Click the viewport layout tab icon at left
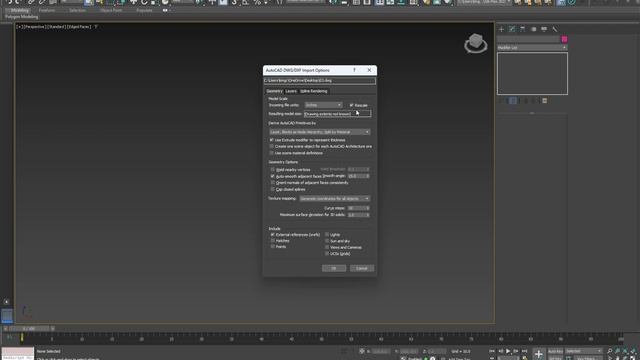This screenshot has height=360, width=640. 7,316
